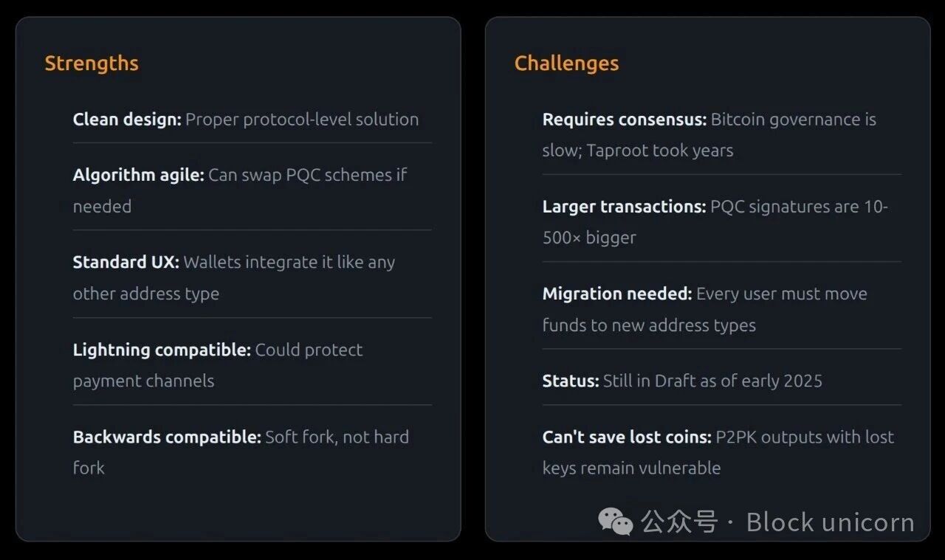Click the bold 'Can't save lost coins:' label
Screen dimensions: 945x560
(627, 437)
